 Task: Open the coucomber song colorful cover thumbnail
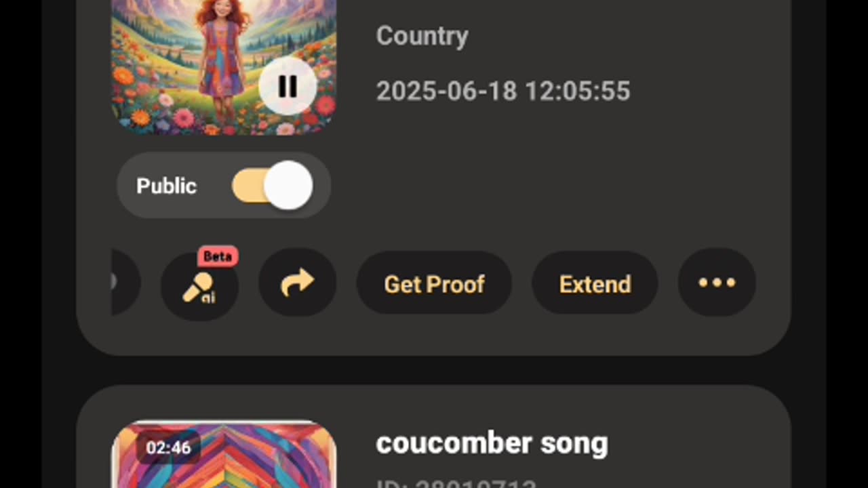[x=224, y=455]
